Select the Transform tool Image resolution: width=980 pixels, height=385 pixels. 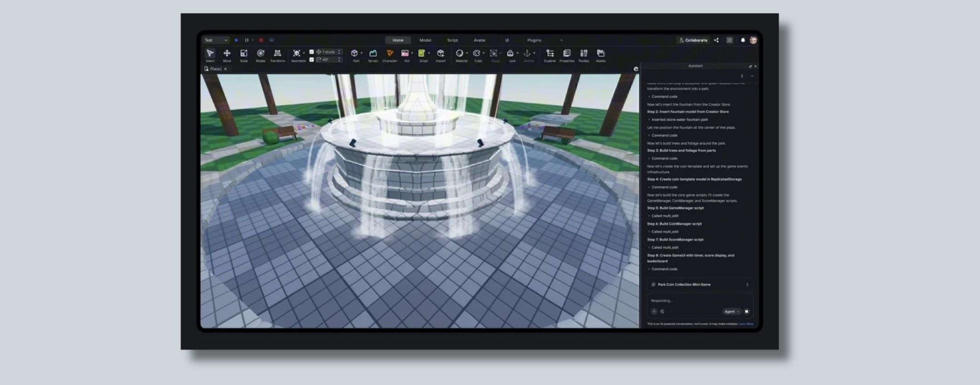pos(278,55)
